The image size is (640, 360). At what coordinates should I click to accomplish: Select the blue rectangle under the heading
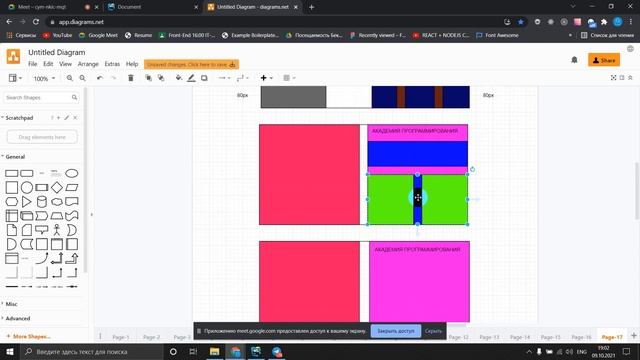418,154
